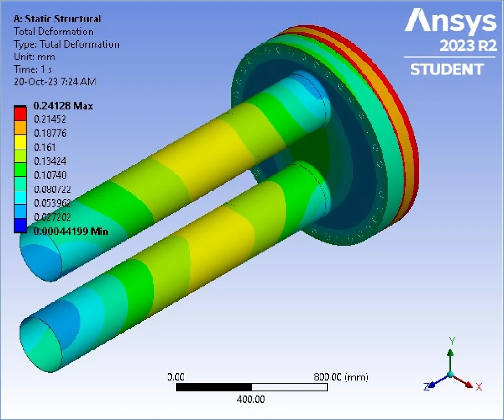Click the 800.00 (mm) ruler label
The image size is (504, 420).
(341, 377)
